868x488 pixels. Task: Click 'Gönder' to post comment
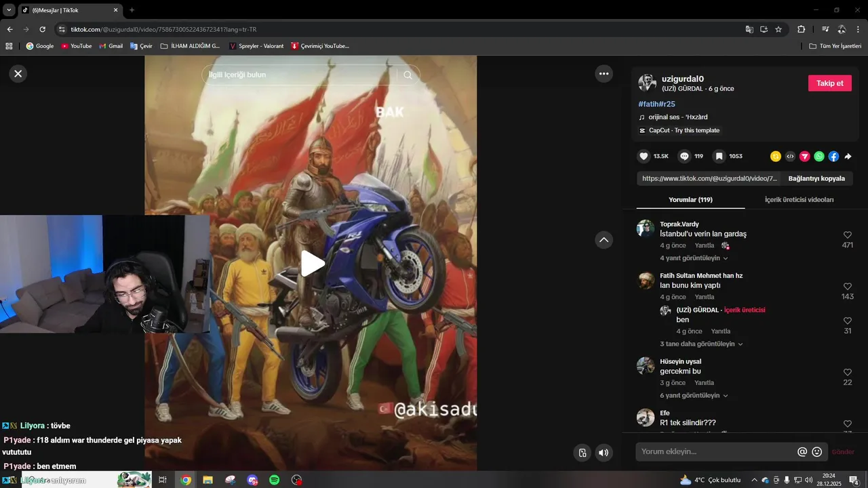pyautogui.click(x=843, y=452)
